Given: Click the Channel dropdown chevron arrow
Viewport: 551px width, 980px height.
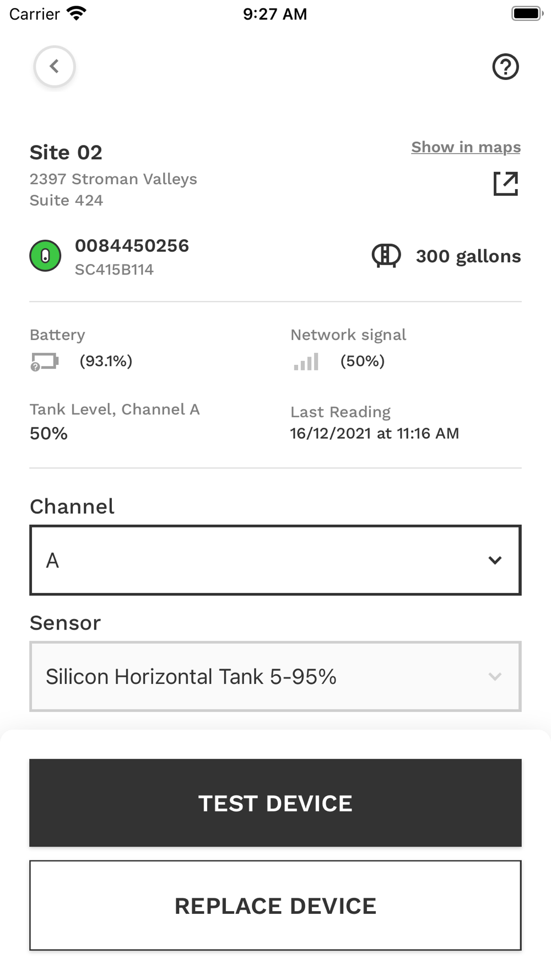Looking at the screenshot, I should tap(495, 561).
